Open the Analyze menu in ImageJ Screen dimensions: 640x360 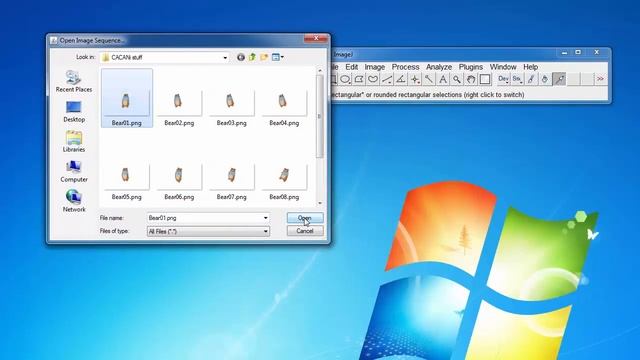[x=439, y=67]
